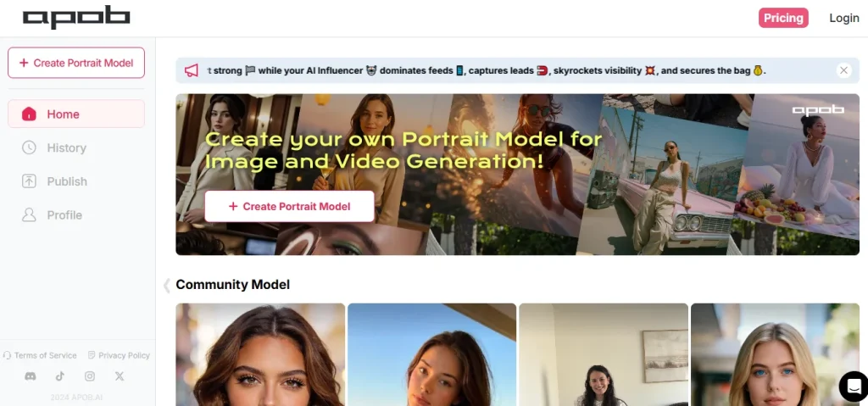Go to Home in the sidebar
868x406 pixels.
(x=75, y=114)
